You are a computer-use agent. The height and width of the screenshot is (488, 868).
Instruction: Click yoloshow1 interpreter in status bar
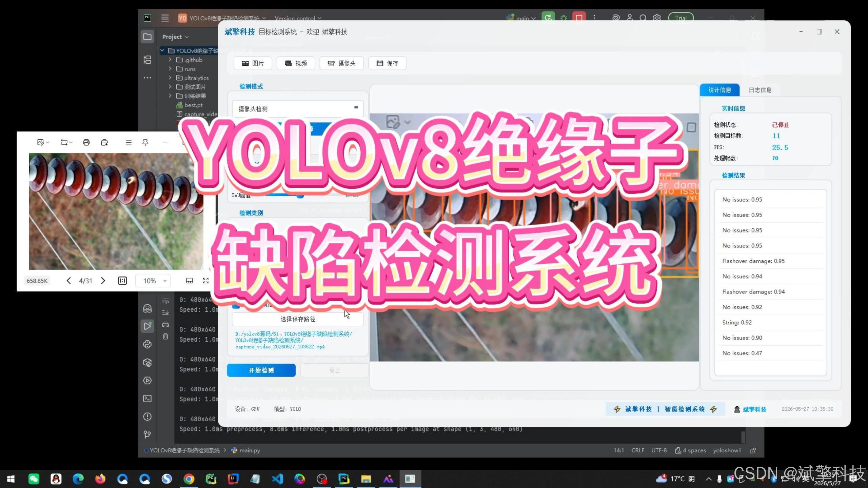[727, 450]
